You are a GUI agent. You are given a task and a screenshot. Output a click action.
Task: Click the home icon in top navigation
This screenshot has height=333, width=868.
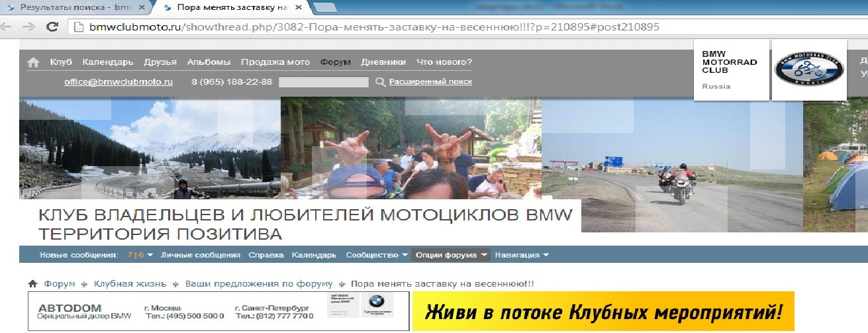coord(33,62)
